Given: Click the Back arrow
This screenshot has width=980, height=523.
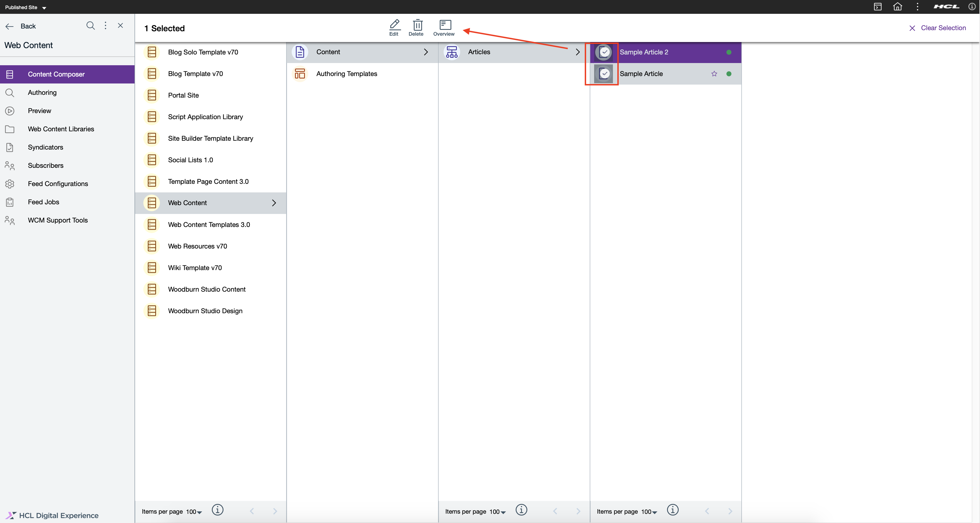Looking at the screenshot, I should pyautogui.click(x=9, y=26).
